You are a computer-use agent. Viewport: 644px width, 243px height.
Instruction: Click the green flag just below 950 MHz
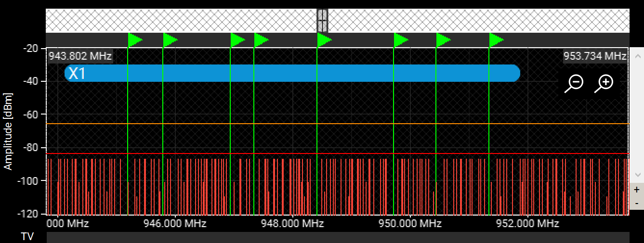click(401, 40)
